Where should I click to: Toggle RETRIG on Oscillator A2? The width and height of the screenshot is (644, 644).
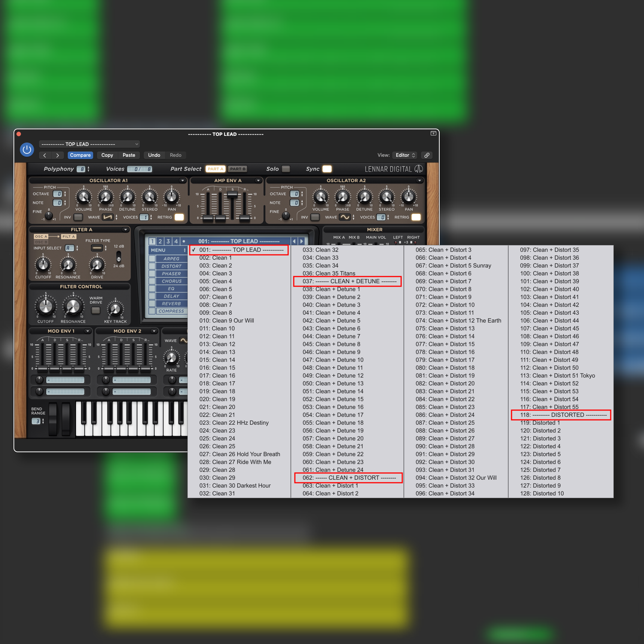coord(416,217)
